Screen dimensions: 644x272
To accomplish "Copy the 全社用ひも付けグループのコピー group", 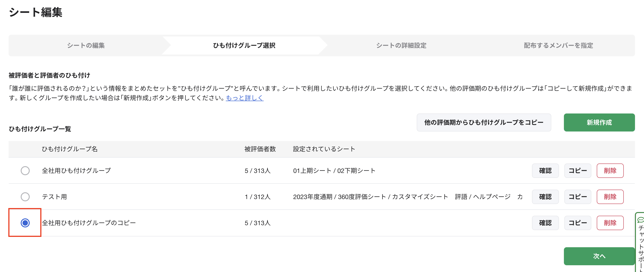I will click(x=577, y=223).
